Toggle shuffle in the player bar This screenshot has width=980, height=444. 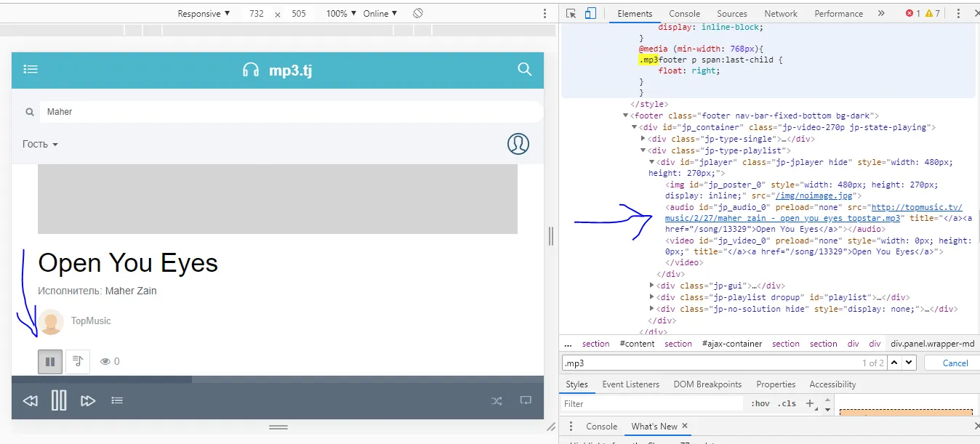click(497, 400)
